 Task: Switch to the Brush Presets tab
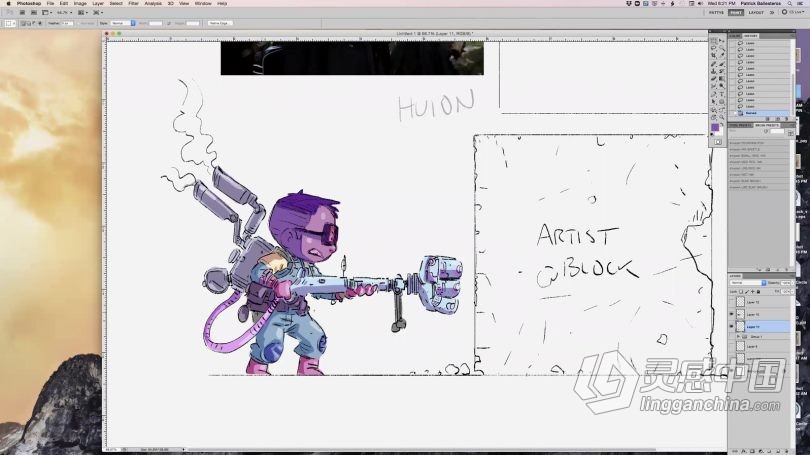767,125
